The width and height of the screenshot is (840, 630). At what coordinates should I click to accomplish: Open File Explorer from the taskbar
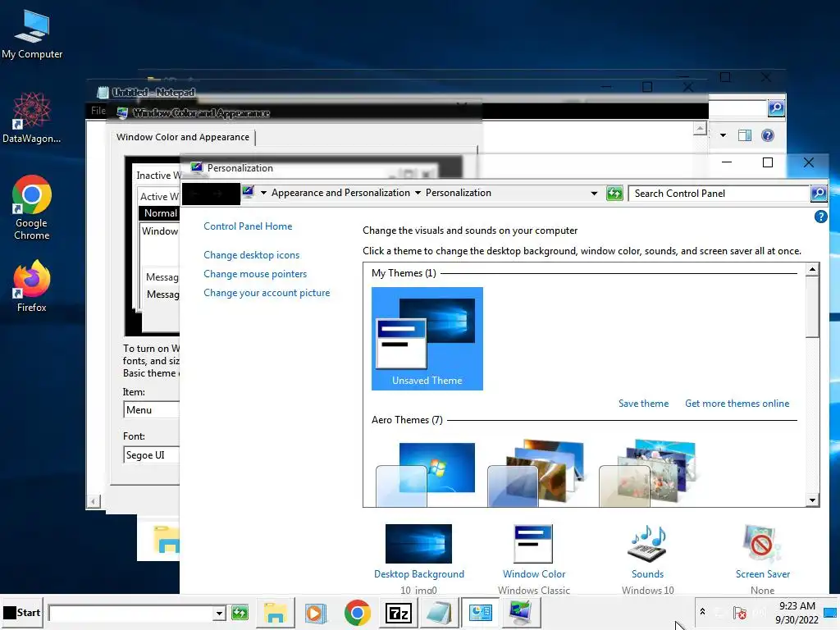coord(275,613)
